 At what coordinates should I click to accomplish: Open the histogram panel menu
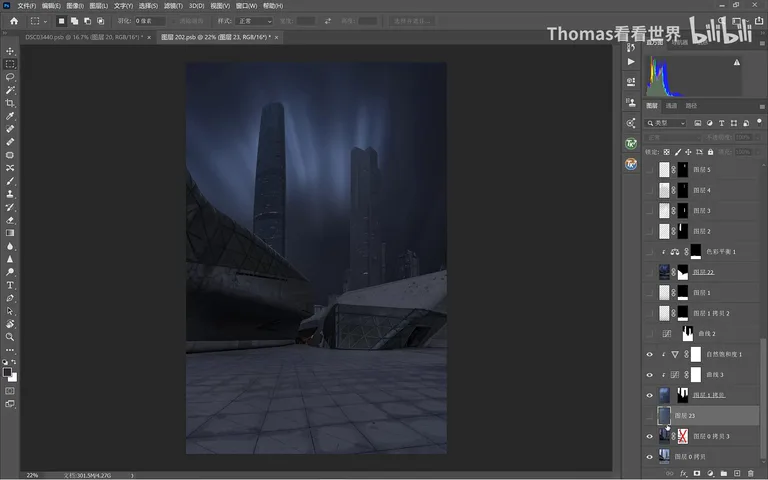tap(762, 43)
